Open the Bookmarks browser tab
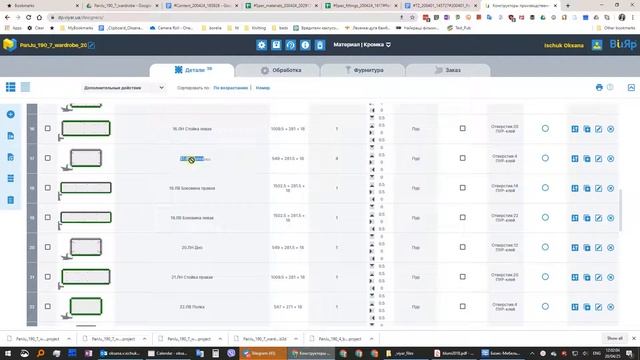The width and height of the screenshot is (640, 360). pyautogui.click(x=41, y=6)
